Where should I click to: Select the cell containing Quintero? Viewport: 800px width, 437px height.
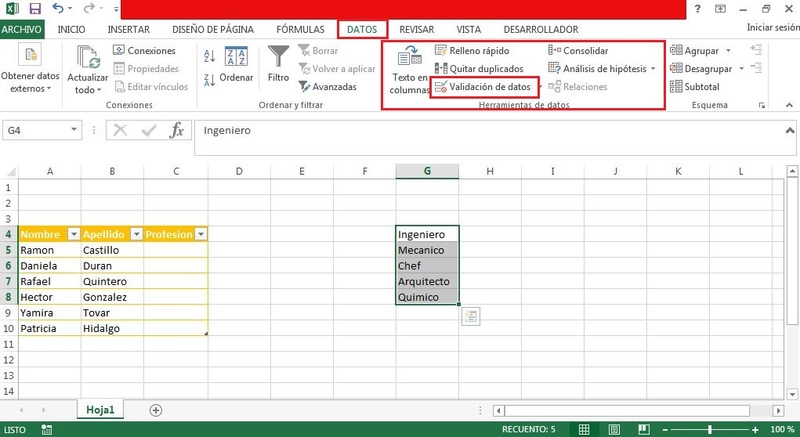point(112,281)
